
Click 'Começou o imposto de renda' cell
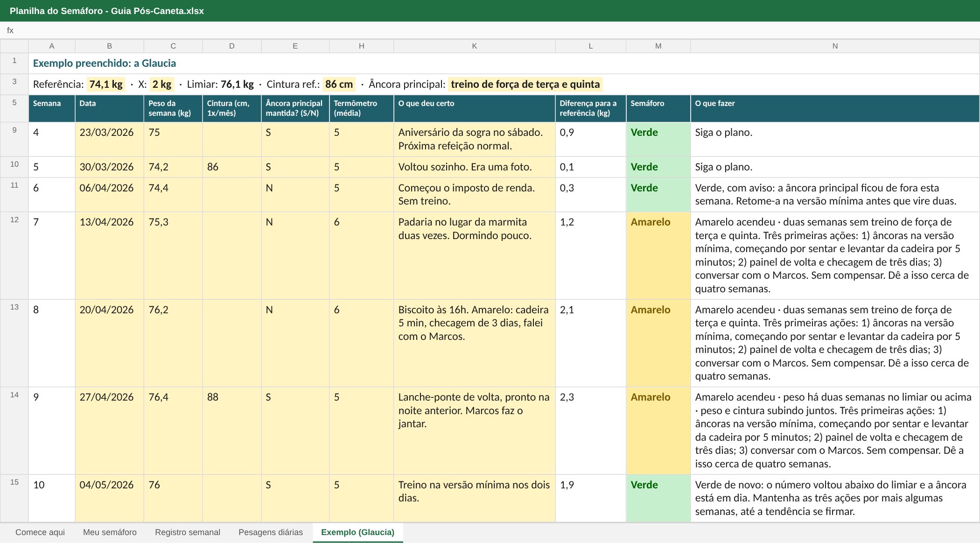tap(475, 195)
